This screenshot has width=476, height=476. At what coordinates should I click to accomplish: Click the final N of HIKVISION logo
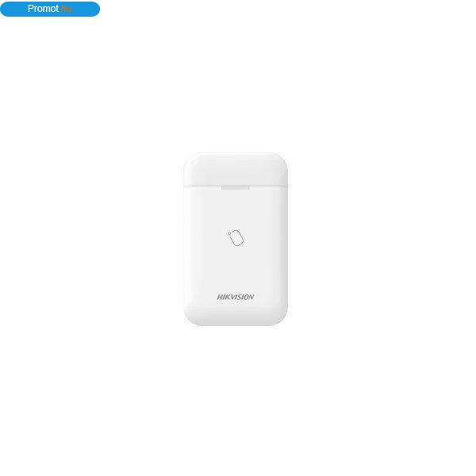251,297
